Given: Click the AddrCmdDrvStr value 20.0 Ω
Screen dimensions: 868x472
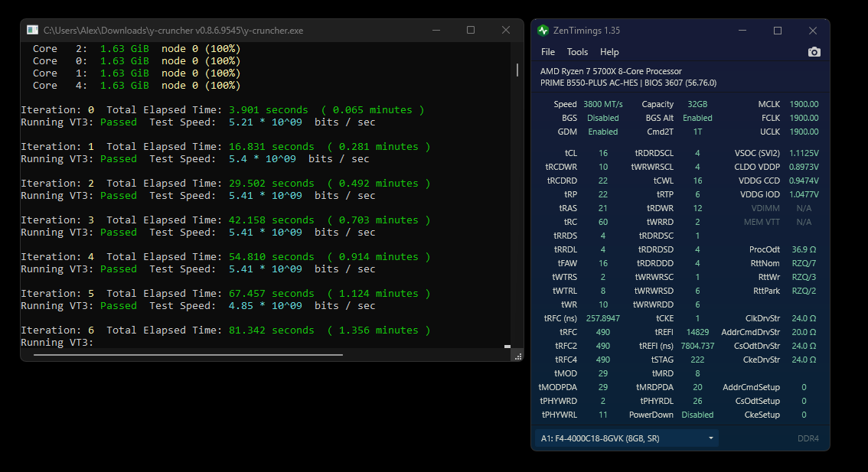Looking at the screenshot, I should [x=804, y=333].
